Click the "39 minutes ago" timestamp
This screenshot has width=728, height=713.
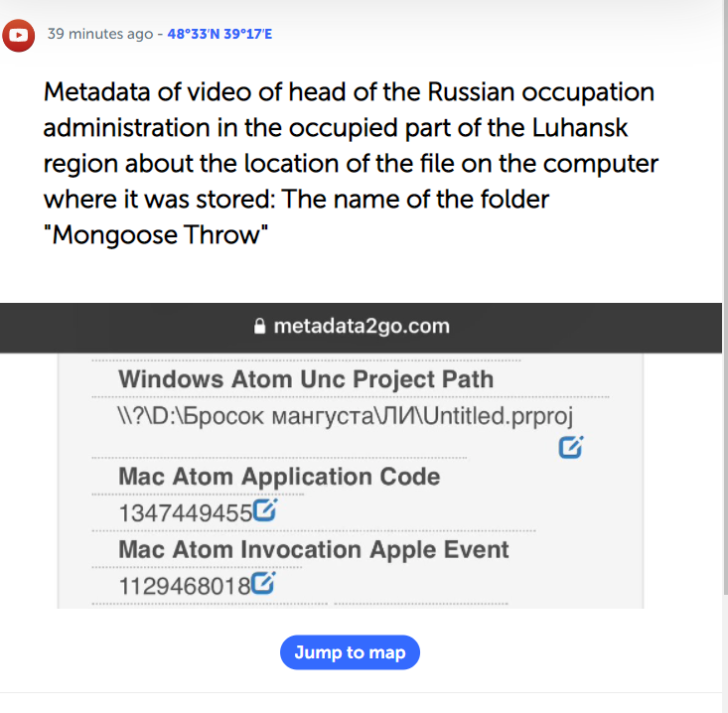point(99,35)
